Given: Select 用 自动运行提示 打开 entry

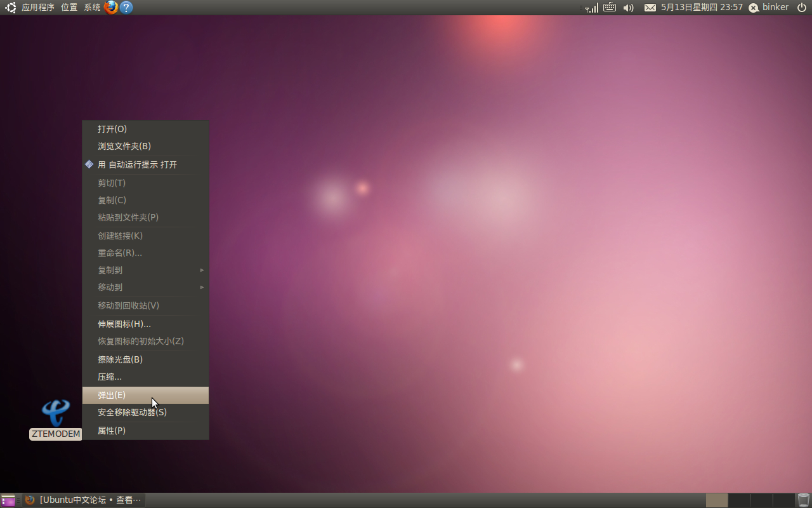Looking at the screenshot, I should coord(145,164).
